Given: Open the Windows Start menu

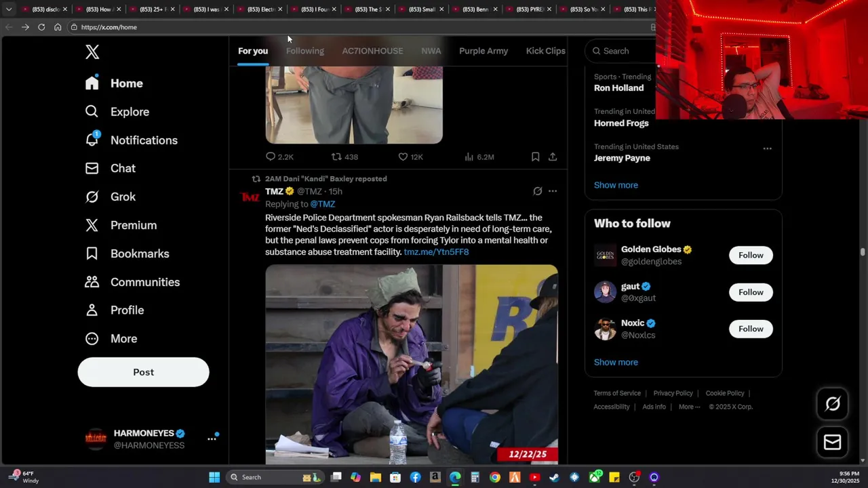Looking at the screenshot, I should pos(214,477).
